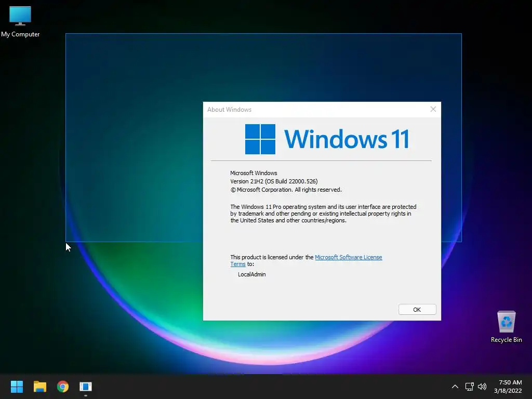Screen dimensions: 532x399
Task: Close the About Windows dialog
Action: click(x=433, y=109)
